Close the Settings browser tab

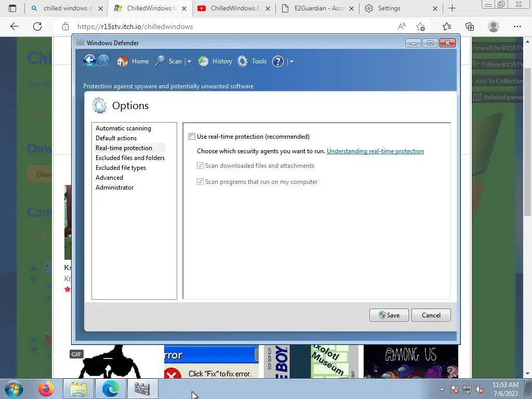pos(435,8)
